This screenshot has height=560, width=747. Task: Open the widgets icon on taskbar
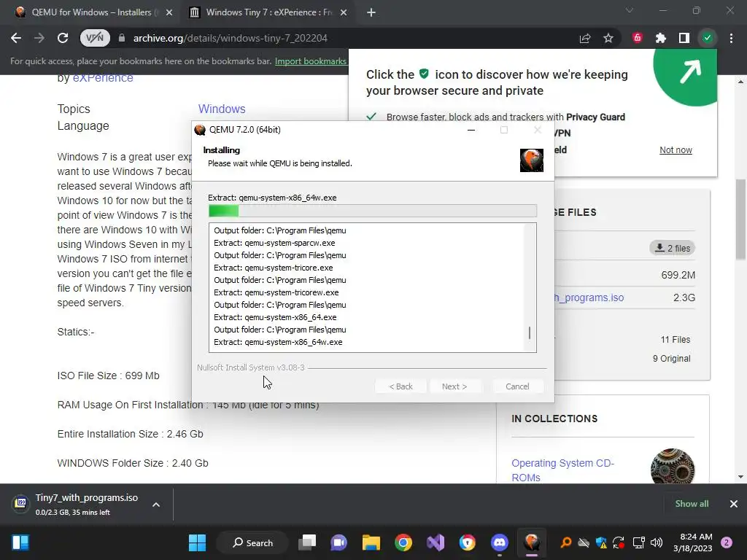point(20,542)
